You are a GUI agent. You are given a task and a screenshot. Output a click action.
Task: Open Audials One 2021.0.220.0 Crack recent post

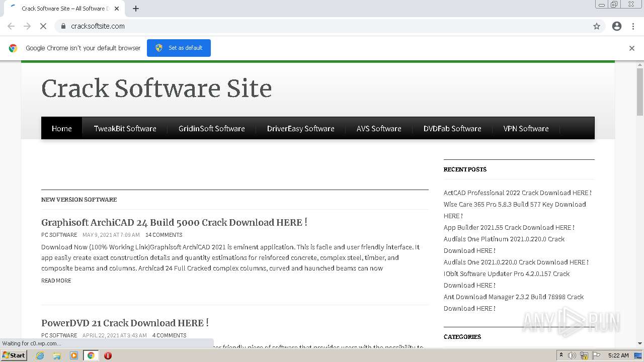(516, 262)
